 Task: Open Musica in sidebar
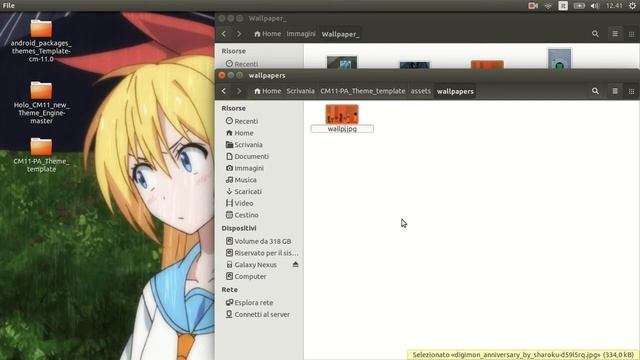(241, 180)
